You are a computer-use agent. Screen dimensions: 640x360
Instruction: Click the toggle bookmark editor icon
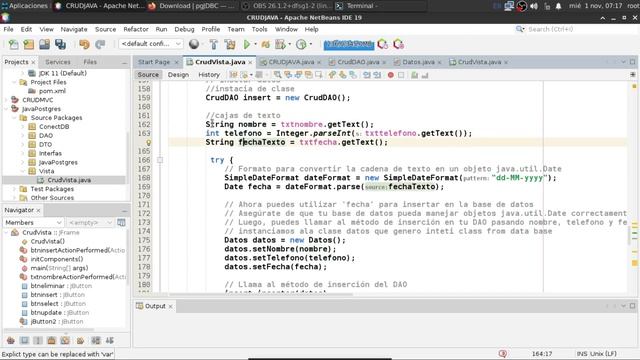pos(353,75)
